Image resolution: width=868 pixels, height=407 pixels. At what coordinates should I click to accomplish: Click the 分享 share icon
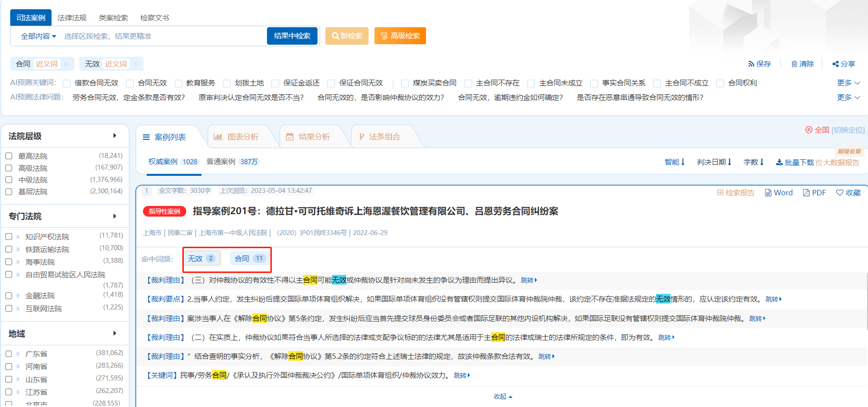click(835, 64)
